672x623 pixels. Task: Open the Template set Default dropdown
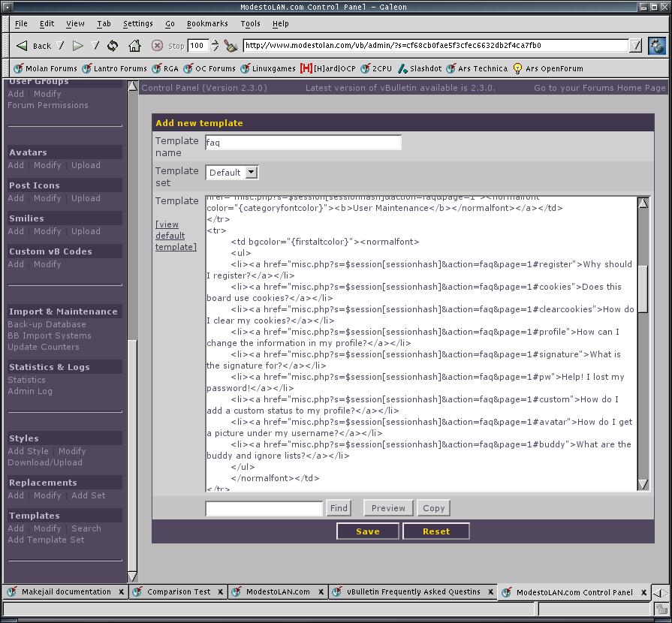pos(232,173)
